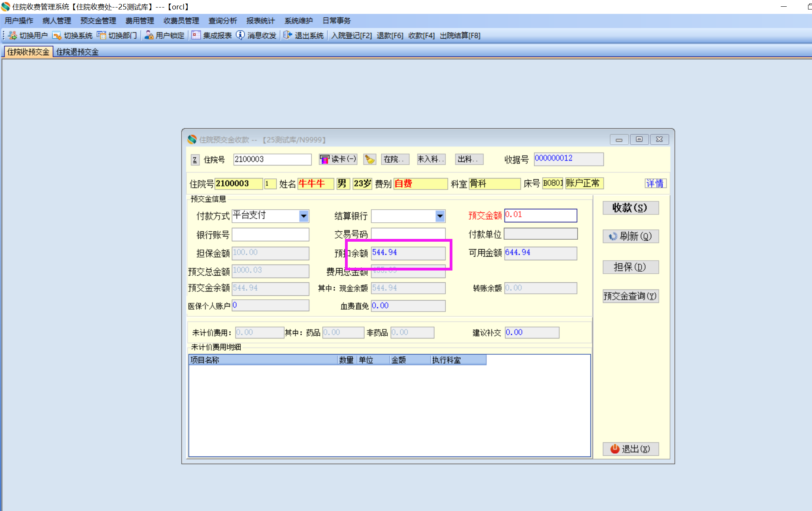The height and width of the screenshot is (511, 812).
Task: Click the 刷新(Q) refresh button
Action: click(630, 236)
